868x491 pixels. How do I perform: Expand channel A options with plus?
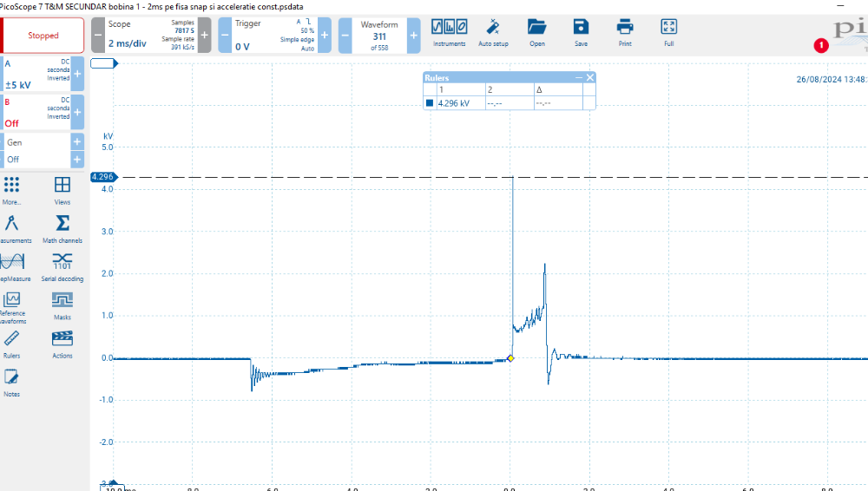[x=77, y=75]
